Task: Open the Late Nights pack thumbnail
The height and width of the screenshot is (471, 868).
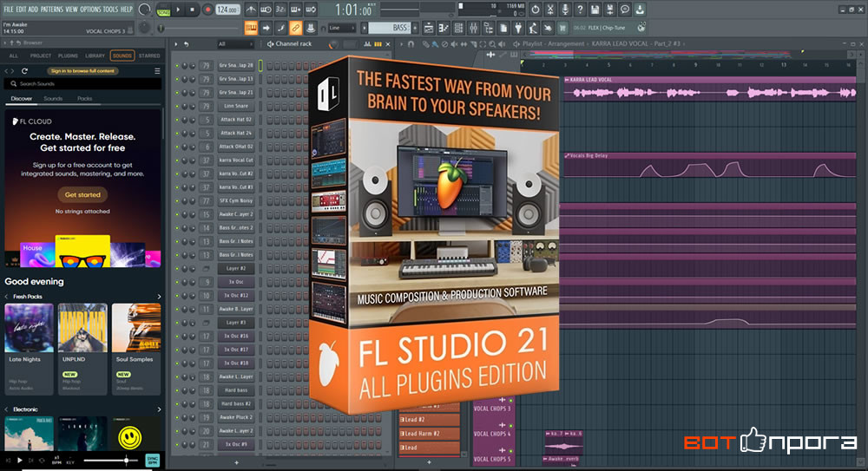Action: pyautogui.click(x=29, y=328)
